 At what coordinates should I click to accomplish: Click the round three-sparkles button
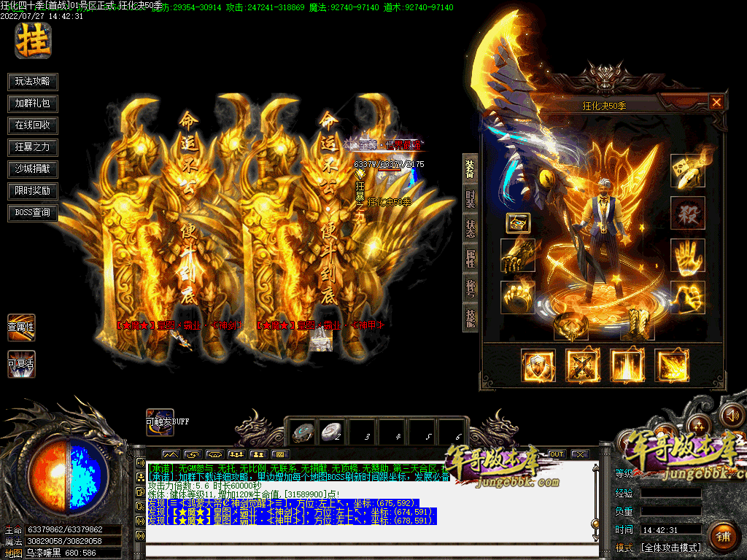click(698, 425)
